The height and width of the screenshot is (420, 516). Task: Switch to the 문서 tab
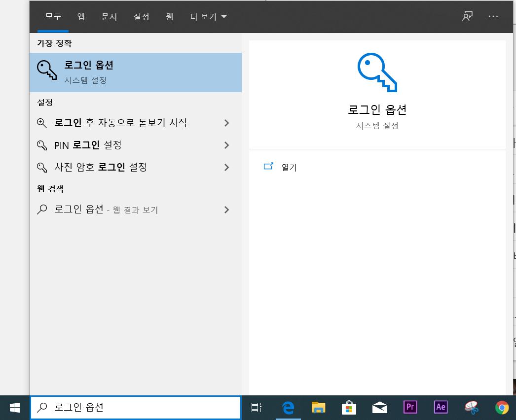coord(109,16)
